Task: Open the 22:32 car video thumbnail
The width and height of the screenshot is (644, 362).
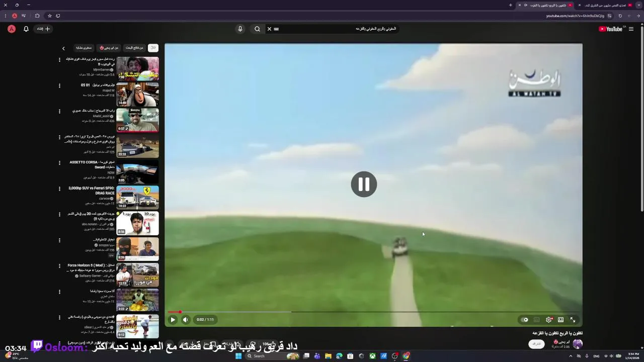Action: pyautogui.click(x=137, y=146)
